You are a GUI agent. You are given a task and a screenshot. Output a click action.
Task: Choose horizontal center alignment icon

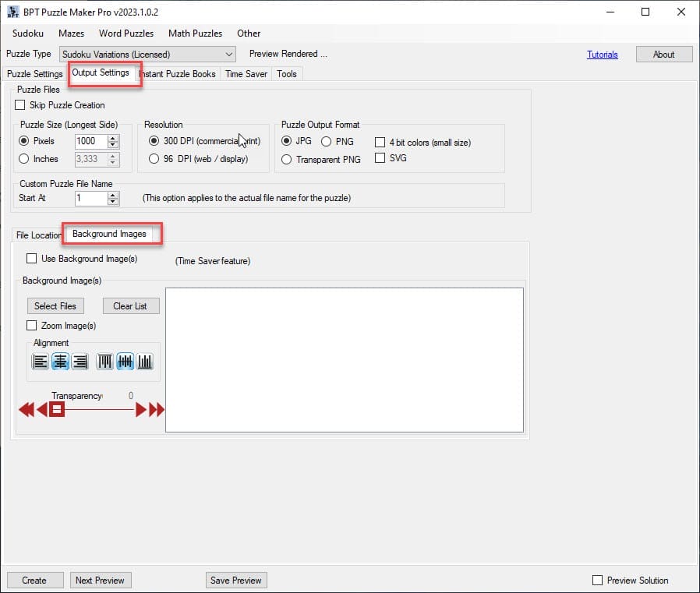point(60,362)
